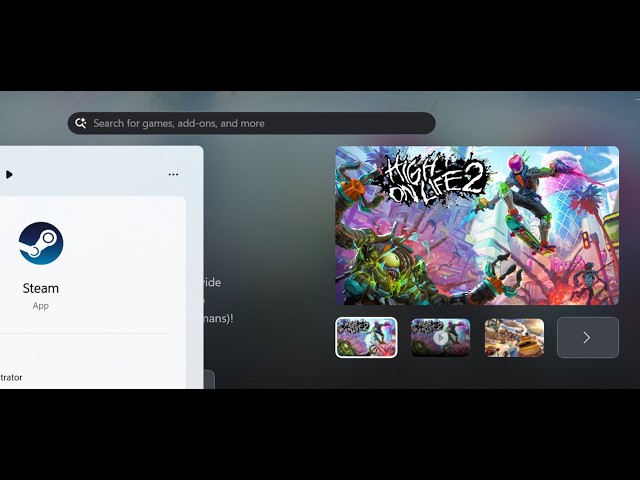
Task: Open the Steam app icon
Action: 41,243
